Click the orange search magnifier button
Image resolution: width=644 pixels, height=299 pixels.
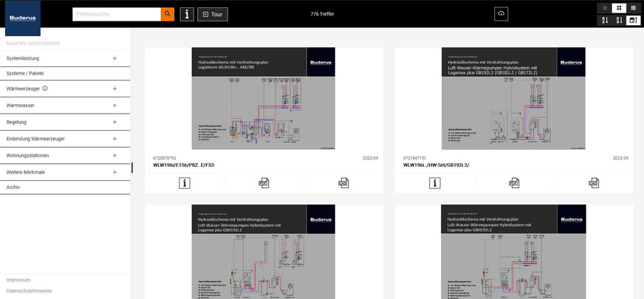click(x=168, y=14)
